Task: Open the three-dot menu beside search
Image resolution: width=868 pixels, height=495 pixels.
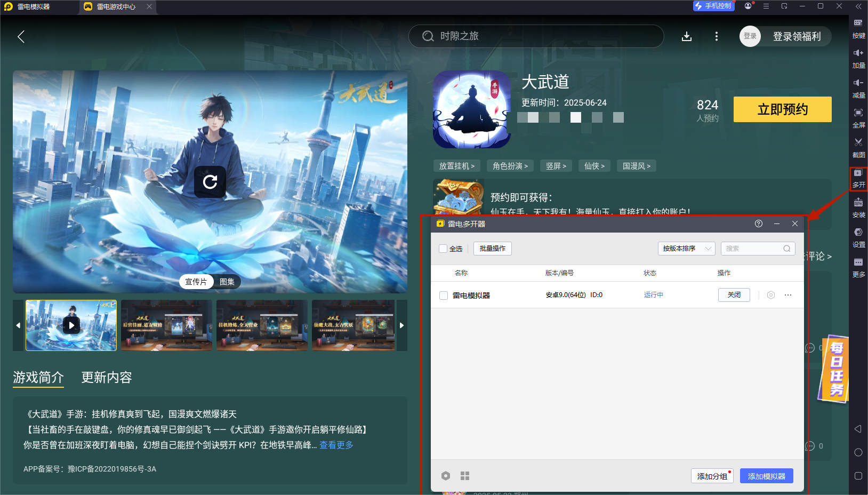Action: 716,36
